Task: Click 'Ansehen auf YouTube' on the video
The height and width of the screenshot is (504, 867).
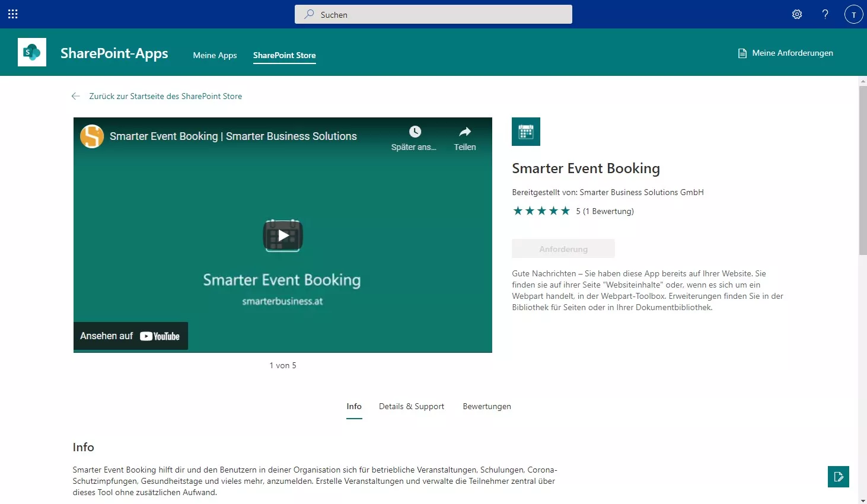Action: (130, 336)
